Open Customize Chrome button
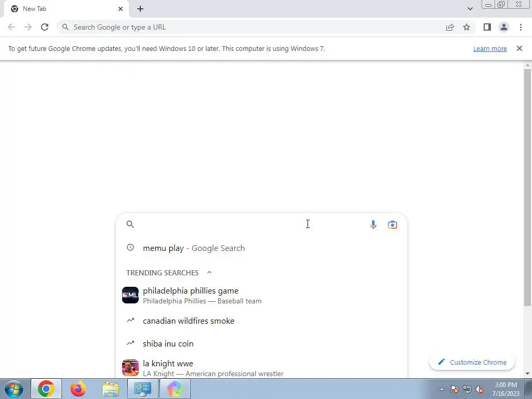532x399 pixels. click(x=472, y=362)
